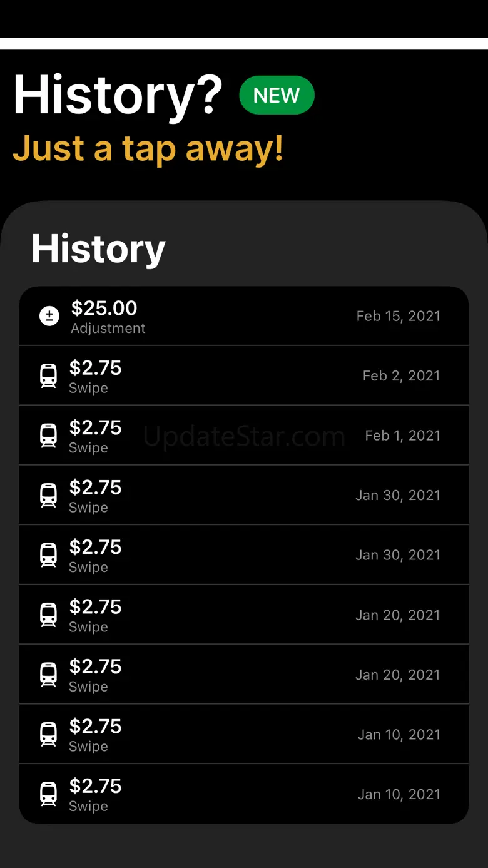Click the $2.75 amount dated Feb 2
Viewport: 488px width, 868px height.
point(95,368)
